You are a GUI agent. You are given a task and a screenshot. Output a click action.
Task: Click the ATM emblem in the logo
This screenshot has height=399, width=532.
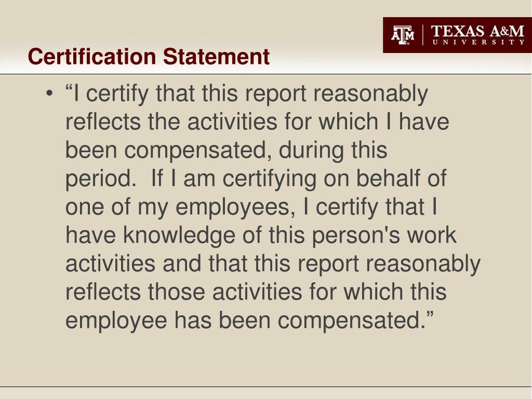[x=403, y=35]
